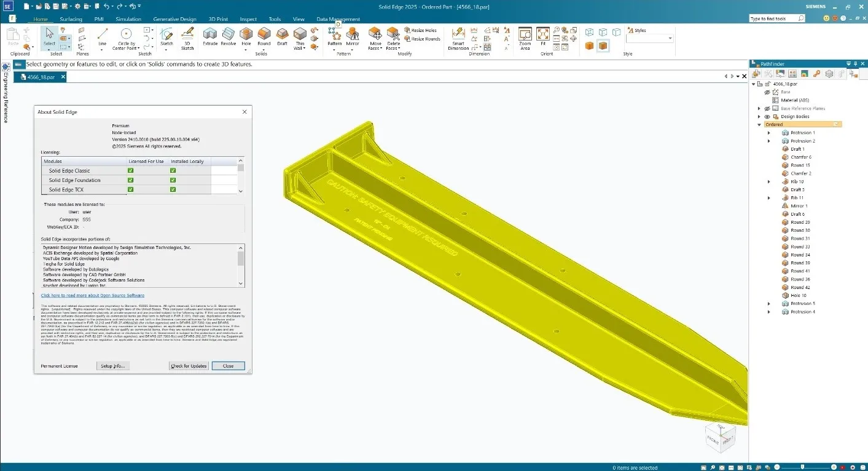Choose Circle by Center Point tool
868x471 pixels.
point(126,38)
